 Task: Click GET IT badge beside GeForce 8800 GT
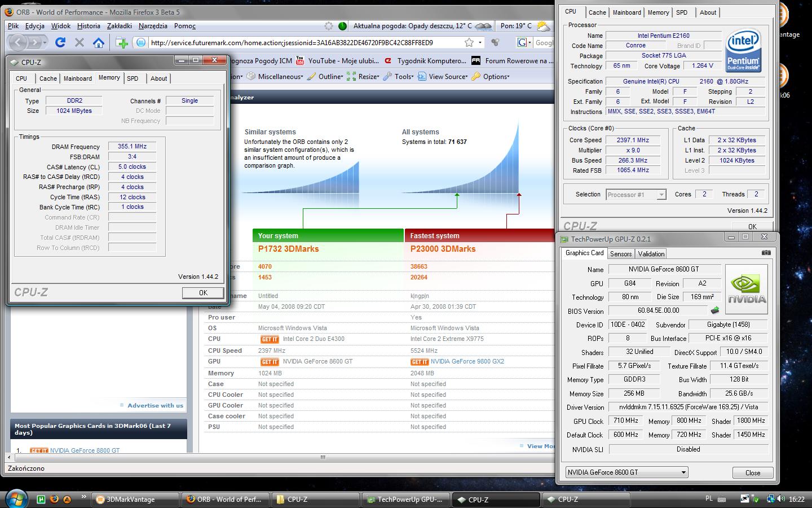(38, 450)
